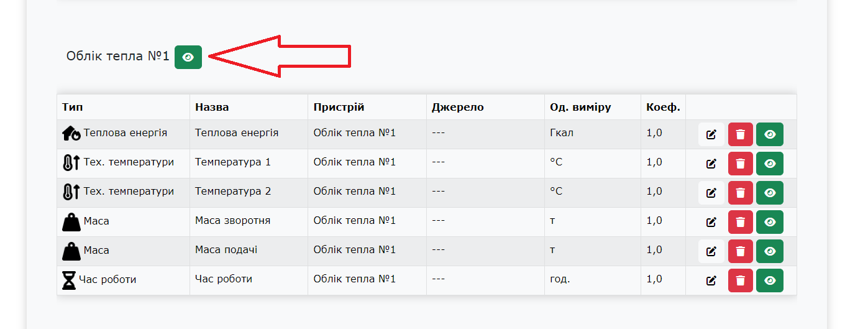Click the weight icon in Маса подачі row

coord(71,251)
